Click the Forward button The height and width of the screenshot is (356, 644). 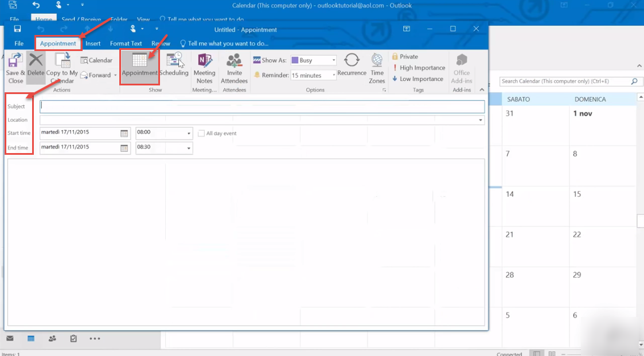[x=99, y=75]
